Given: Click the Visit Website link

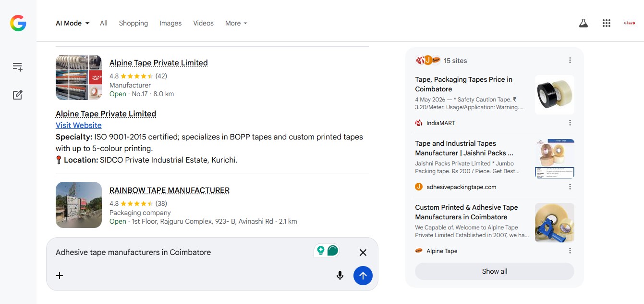Looking at the screenshot, I should 79,125.
